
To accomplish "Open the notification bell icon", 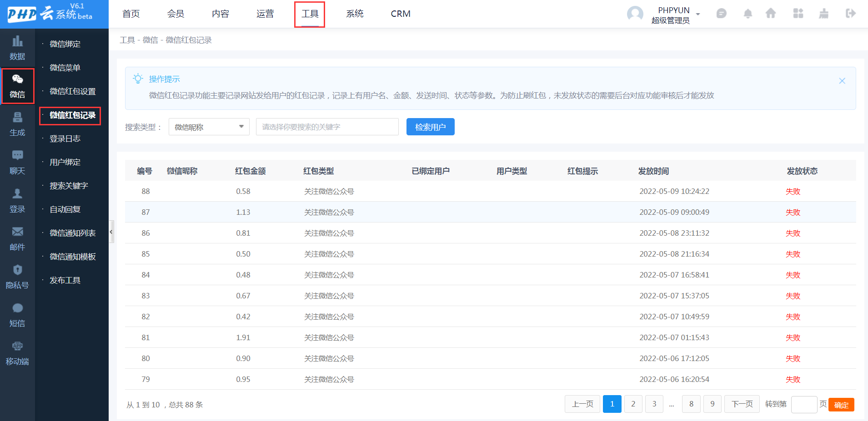I will coord(748,14).
